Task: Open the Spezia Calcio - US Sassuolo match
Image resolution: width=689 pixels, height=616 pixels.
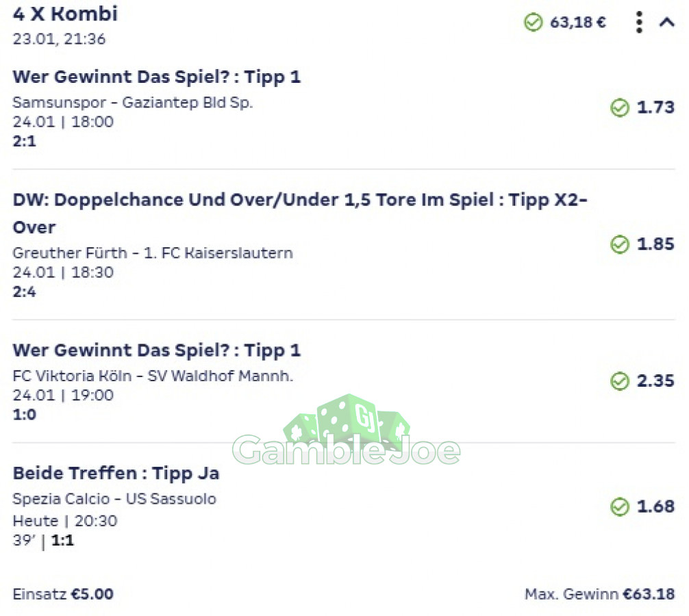Action: pos(114,499)
